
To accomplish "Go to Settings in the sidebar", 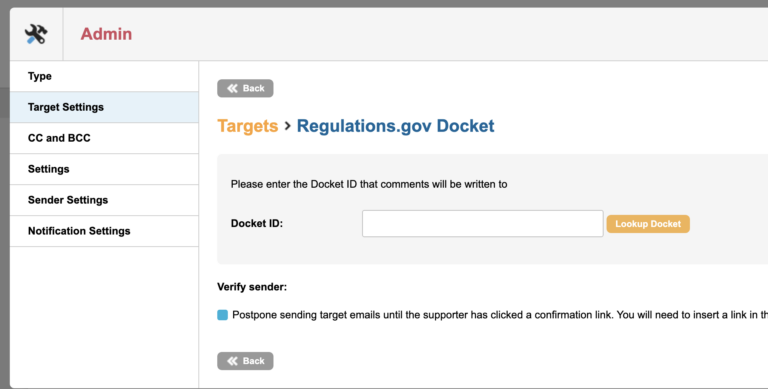I will pos(104,169).
